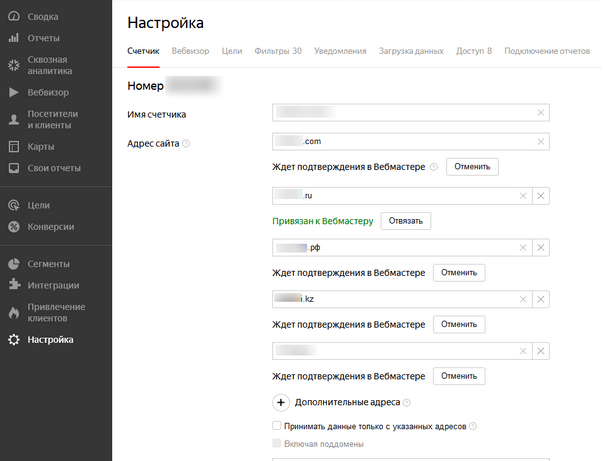Cancel Webmaster confirmation for .рф address
604x461 pixels.
coord(458,272)
